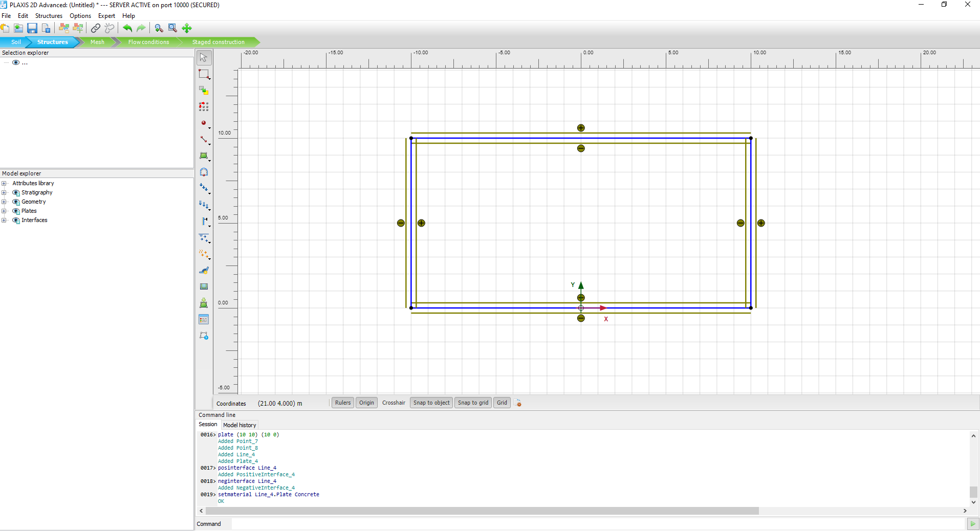The width and height of the screenshot is (980, 531).
Task: Toggle visibility eye for Interfaces
Action: 16,220
